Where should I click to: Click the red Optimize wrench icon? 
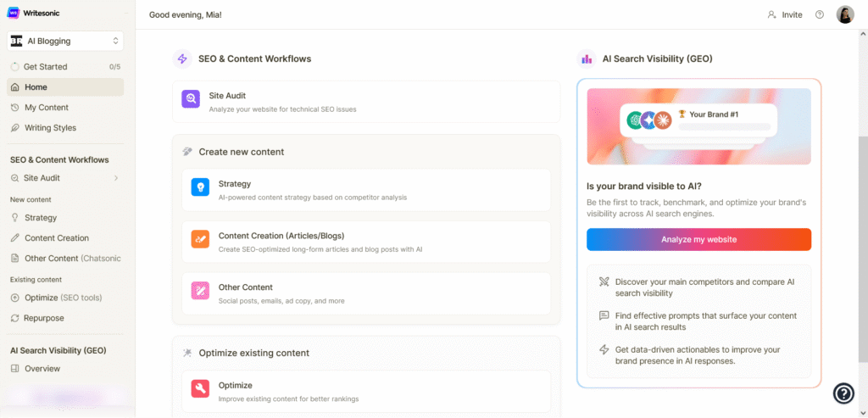point(200,389)
